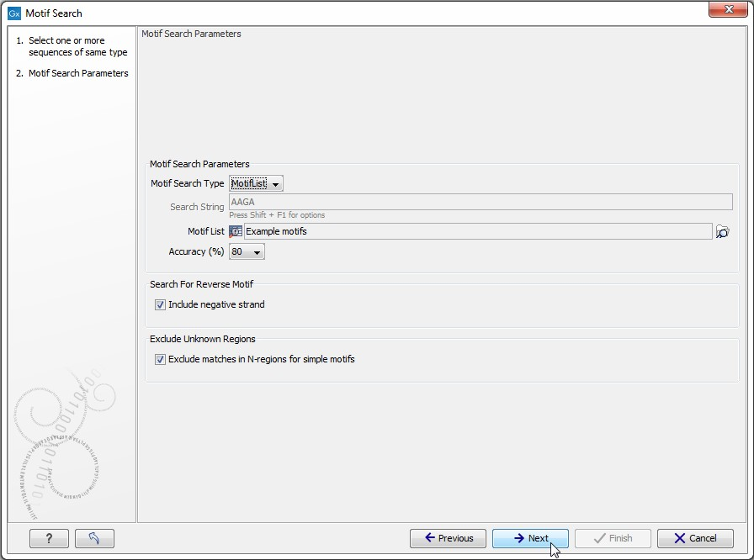Select 80 in the Accuracy value control
The width and height of the screenshot is (754, 560).
click(246, 251)
